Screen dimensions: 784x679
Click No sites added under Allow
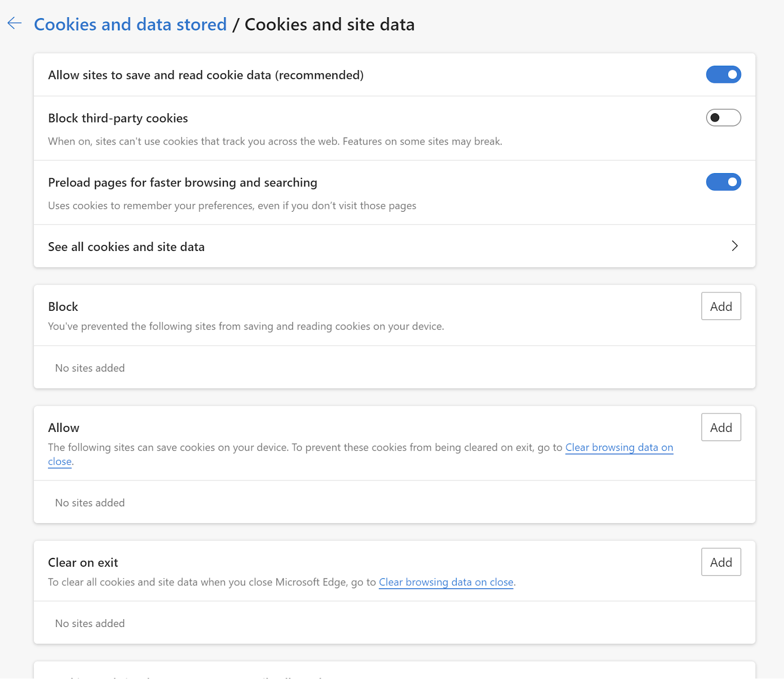90,503
